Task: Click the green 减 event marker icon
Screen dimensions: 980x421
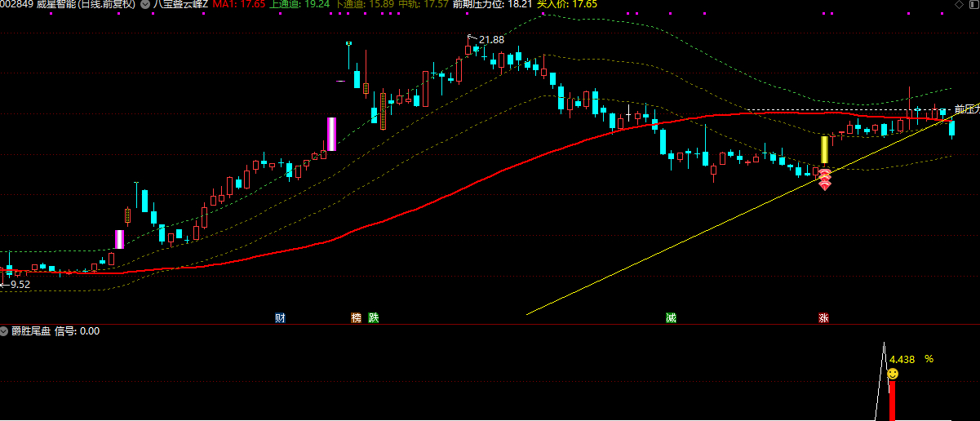Action: click(x=671, y=317)
